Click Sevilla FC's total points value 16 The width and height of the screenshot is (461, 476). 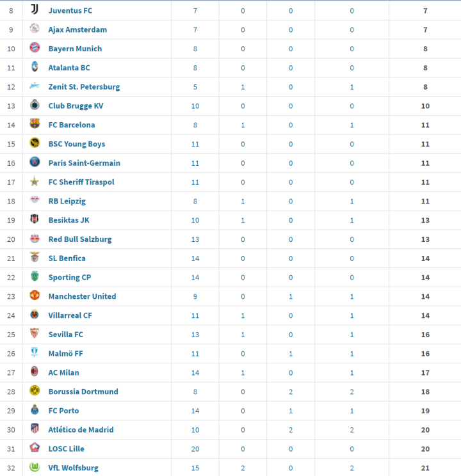(x=425, y=335)
